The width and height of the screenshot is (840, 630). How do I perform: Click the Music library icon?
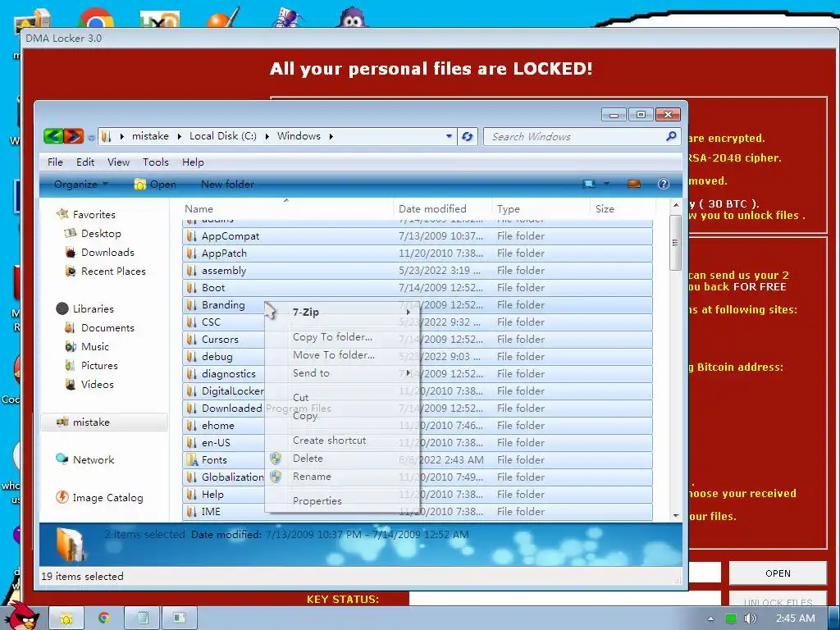pos(71,347)
